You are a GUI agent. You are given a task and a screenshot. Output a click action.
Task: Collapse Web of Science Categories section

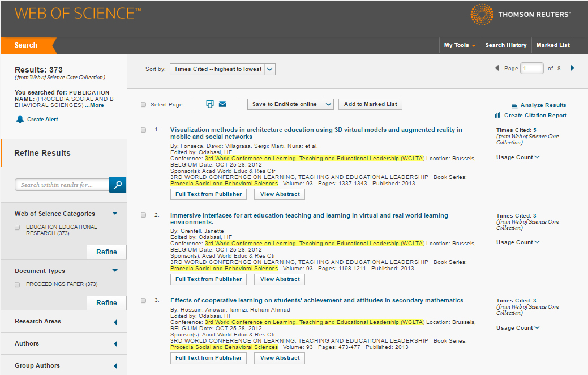click(115, 214)
